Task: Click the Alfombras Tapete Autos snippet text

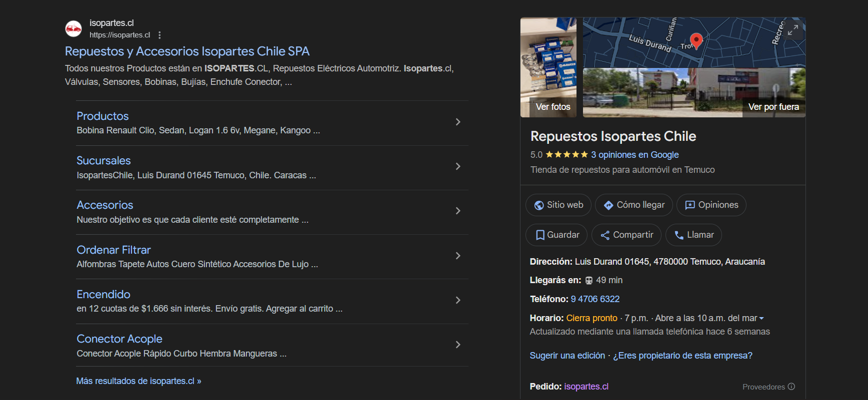Action: pyautogui.click(x=197, y=264)
